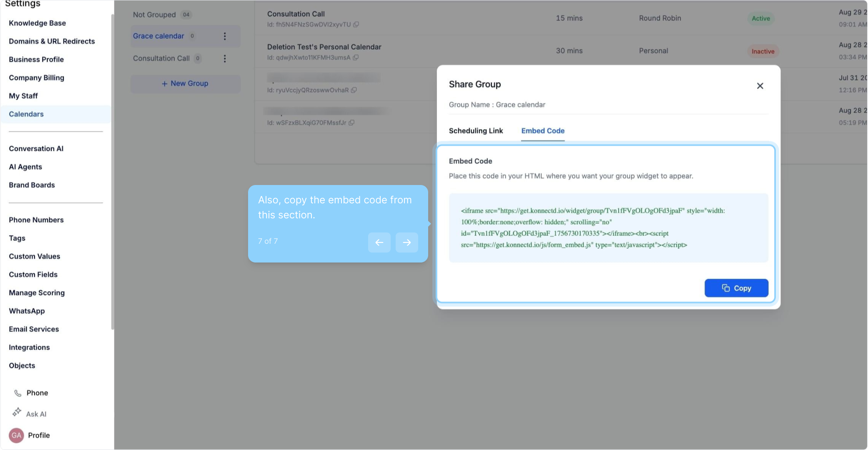
Task: Click the GA Profile avatar
Action: 16,435
